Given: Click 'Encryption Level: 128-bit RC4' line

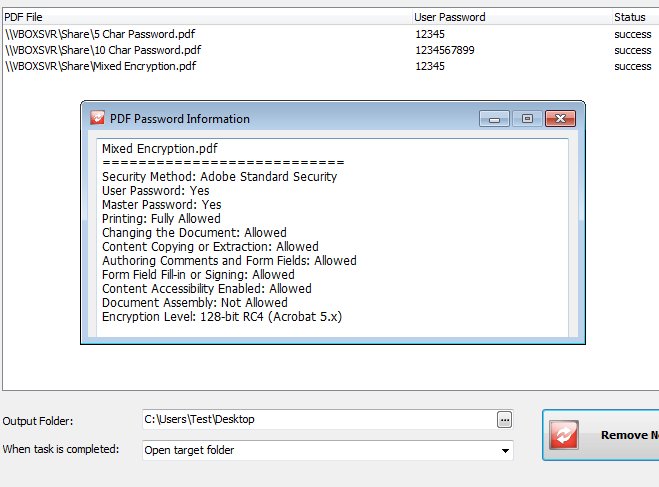Looking at the screenshot, I should pyautogui.click(x=222, y=316).
